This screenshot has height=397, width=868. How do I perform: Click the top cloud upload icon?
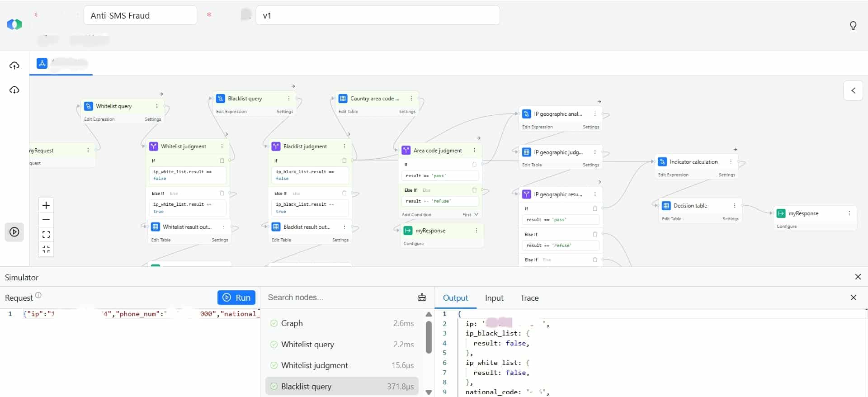[14, 66]
